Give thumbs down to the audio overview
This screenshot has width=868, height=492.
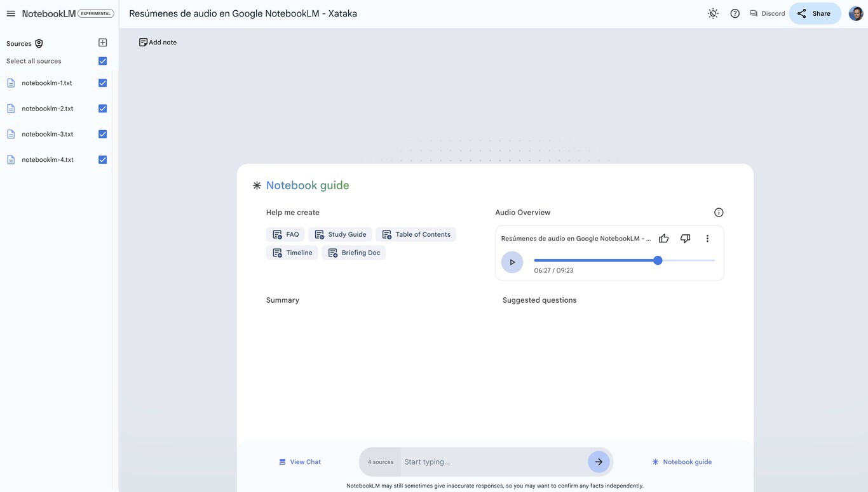pos(685,239)
